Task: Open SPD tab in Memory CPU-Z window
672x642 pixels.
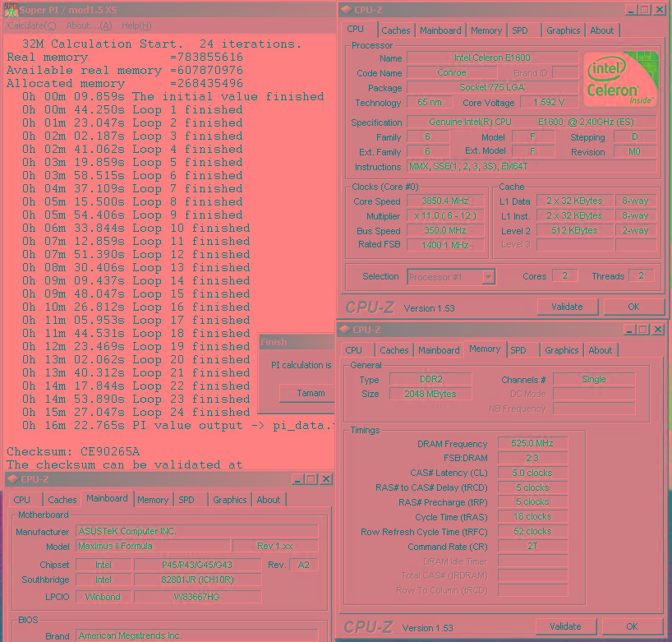Action: (x=518, y=350)
